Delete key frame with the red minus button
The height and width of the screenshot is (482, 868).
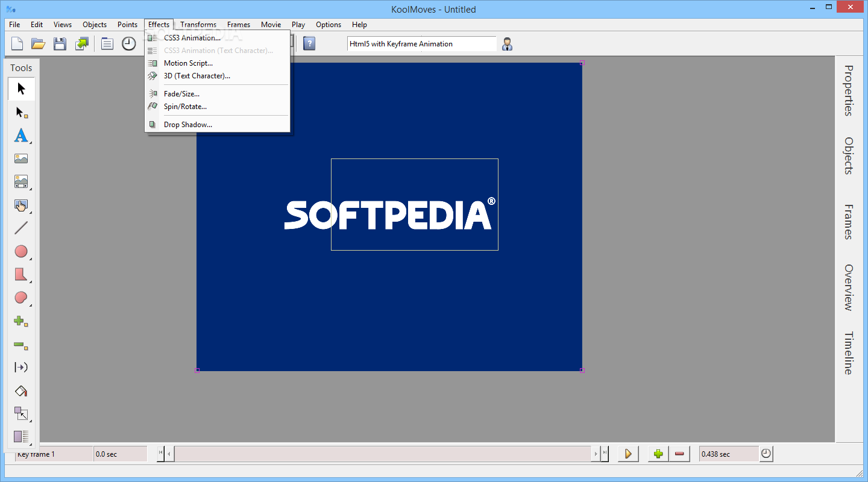(679, 454)
